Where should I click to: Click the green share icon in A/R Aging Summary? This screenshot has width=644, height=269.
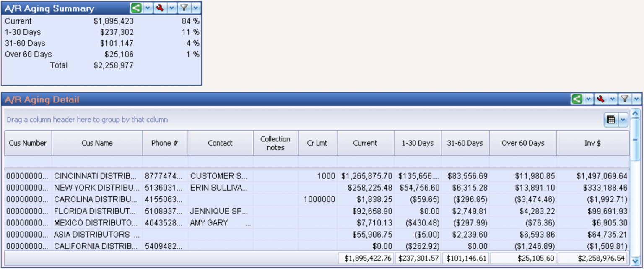(136, 8)
